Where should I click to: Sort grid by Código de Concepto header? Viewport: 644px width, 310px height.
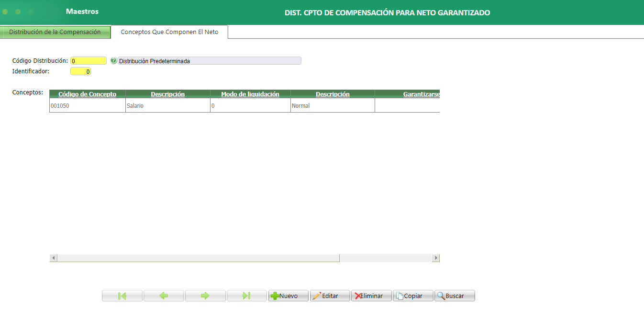[87, 93]
